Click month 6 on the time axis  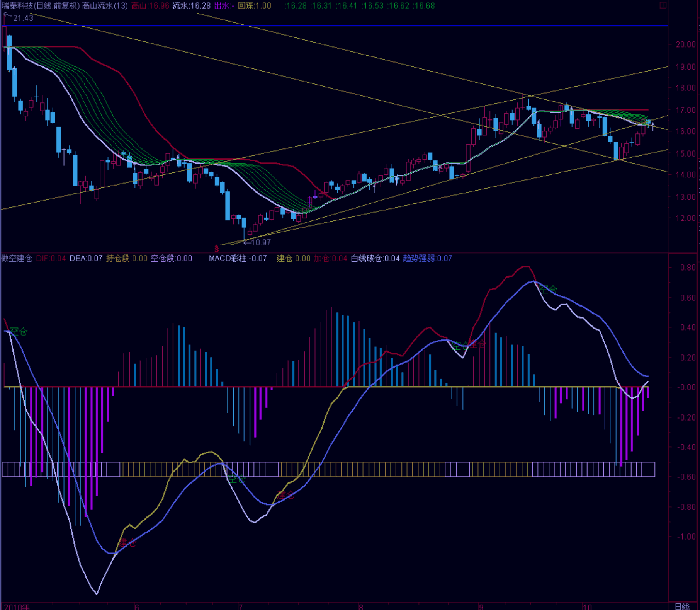pyautogui.click(x=137, y=606)
